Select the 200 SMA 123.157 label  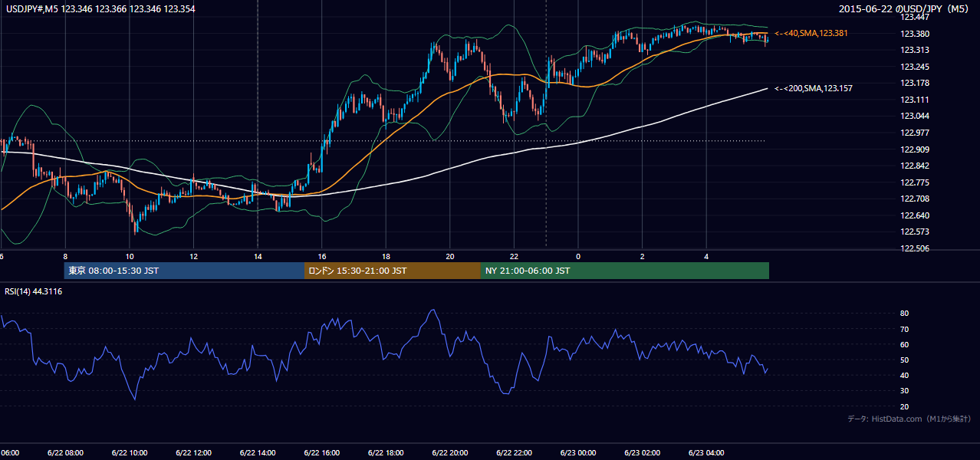click(x=813, y=89)
